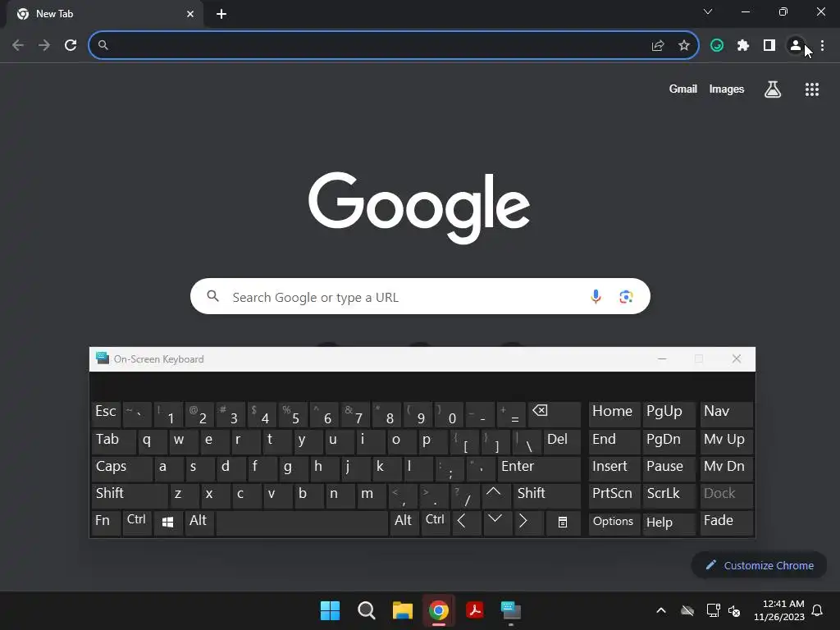The height and width of the screenshot is (630, 840).
Task: Open a new tab with the plus button
Action: click(221, 14)
